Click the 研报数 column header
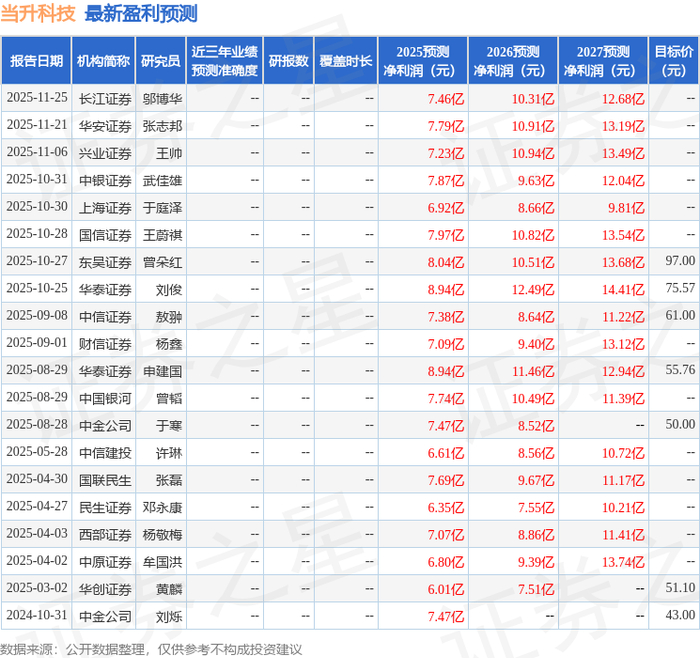 (288, 61)
